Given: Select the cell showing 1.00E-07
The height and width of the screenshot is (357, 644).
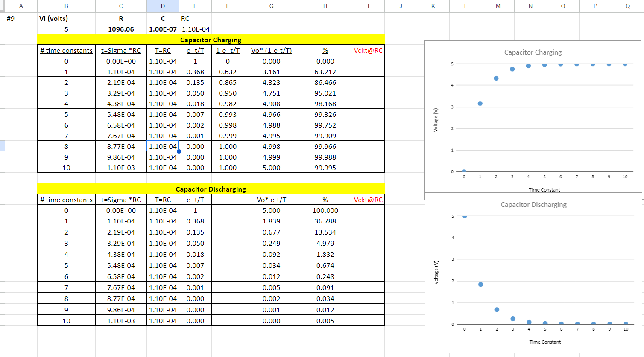Looking at the screenshot, I should coord(163,29).
